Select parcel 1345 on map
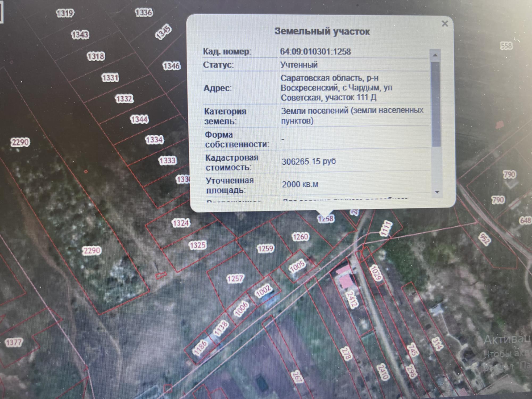The height and width of the screenshot is (399, 532). (163, 32)
